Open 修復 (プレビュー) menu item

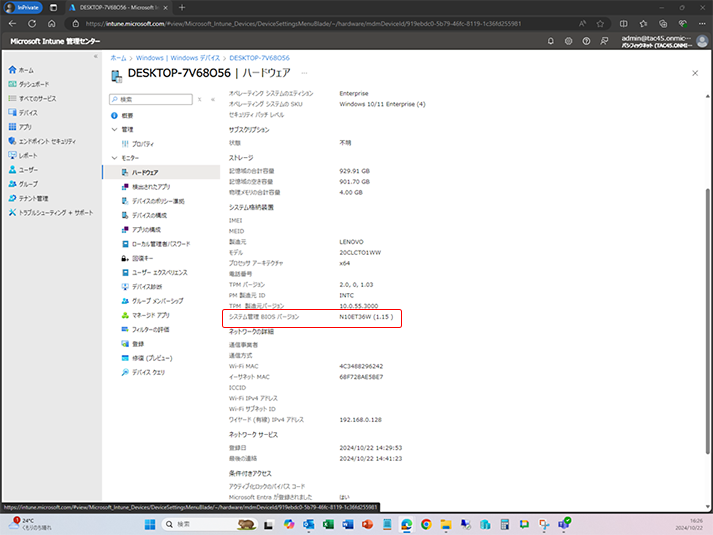[147, 358]
